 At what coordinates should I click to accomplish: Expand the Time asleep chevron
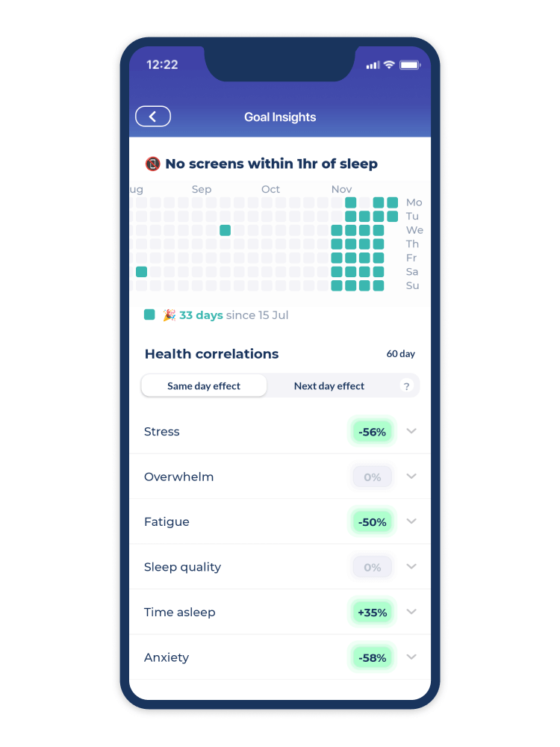[x=411, y=612]
